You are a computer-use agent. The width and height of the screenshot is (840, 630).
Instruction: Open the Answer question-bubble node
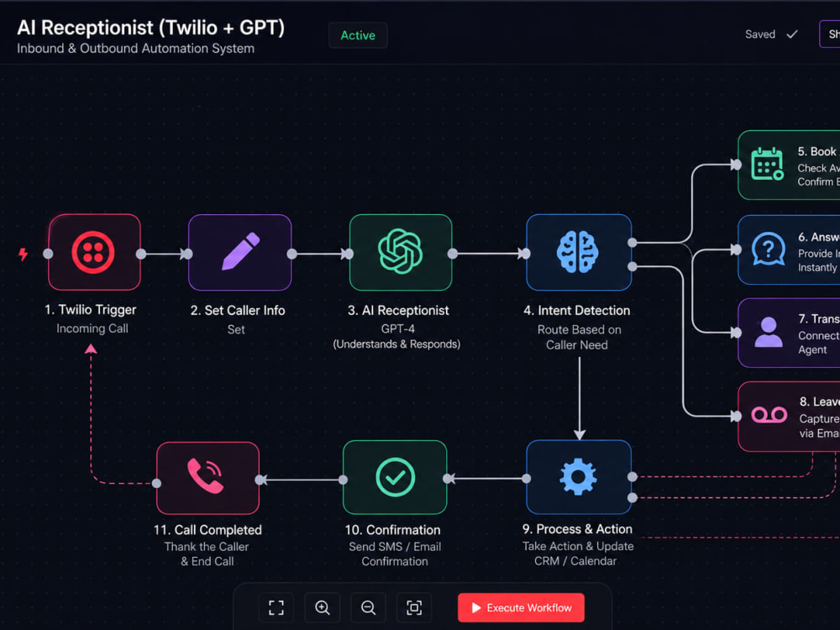pyautogui.click(x=789, y=249)
